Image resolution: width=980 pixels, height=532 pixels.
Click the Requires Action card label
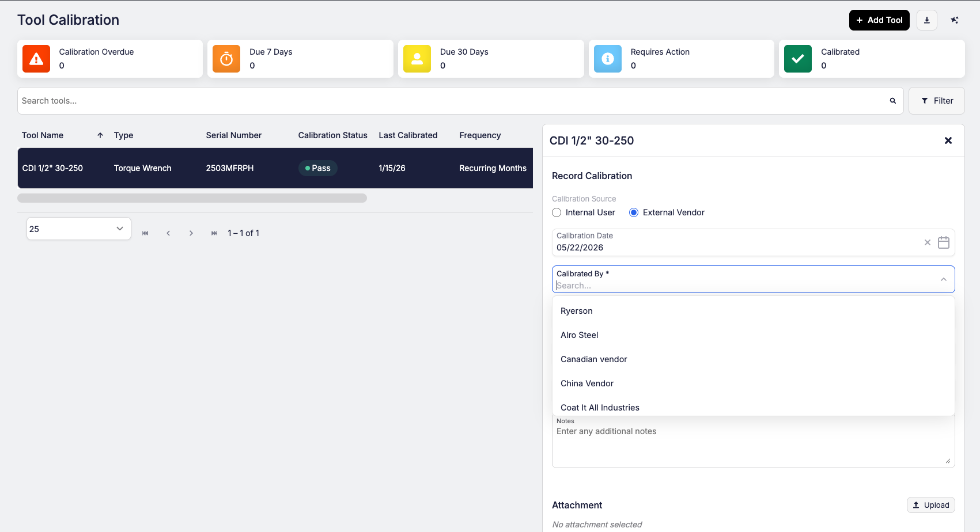[x=660, y=52]
